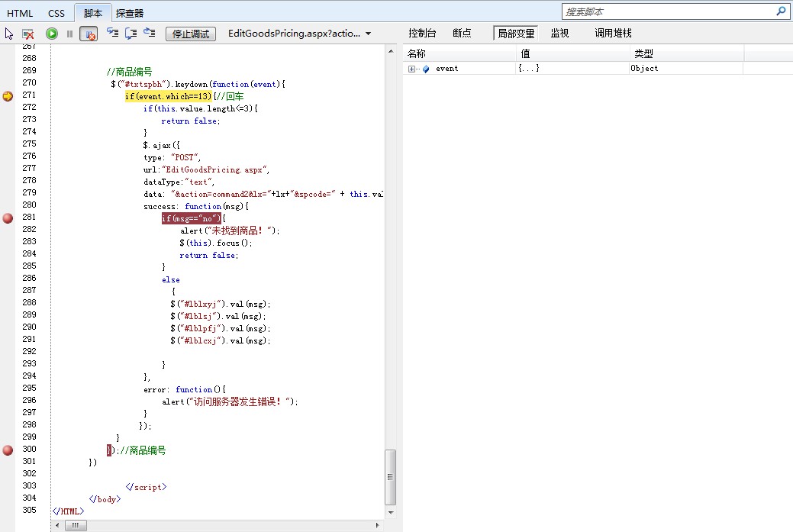Click the blue event object icon
Image resolution: width=793 pixels, height=532 pixels.
[x=426, y=69]
